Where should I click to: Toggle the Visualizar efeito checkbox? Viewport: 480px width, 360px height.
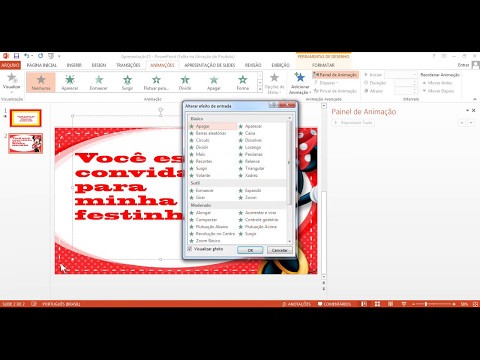190,249
